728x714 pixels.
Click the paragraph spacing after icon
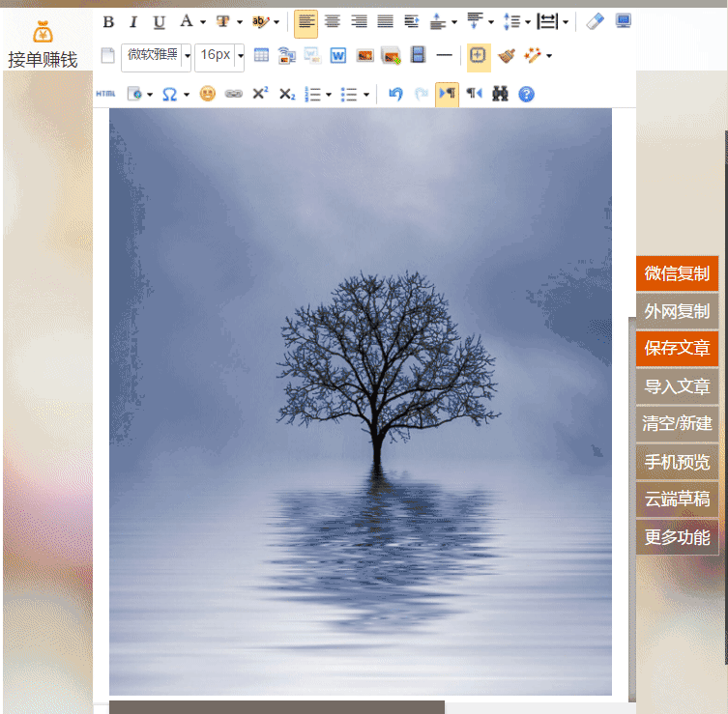[x=475, y=21]
